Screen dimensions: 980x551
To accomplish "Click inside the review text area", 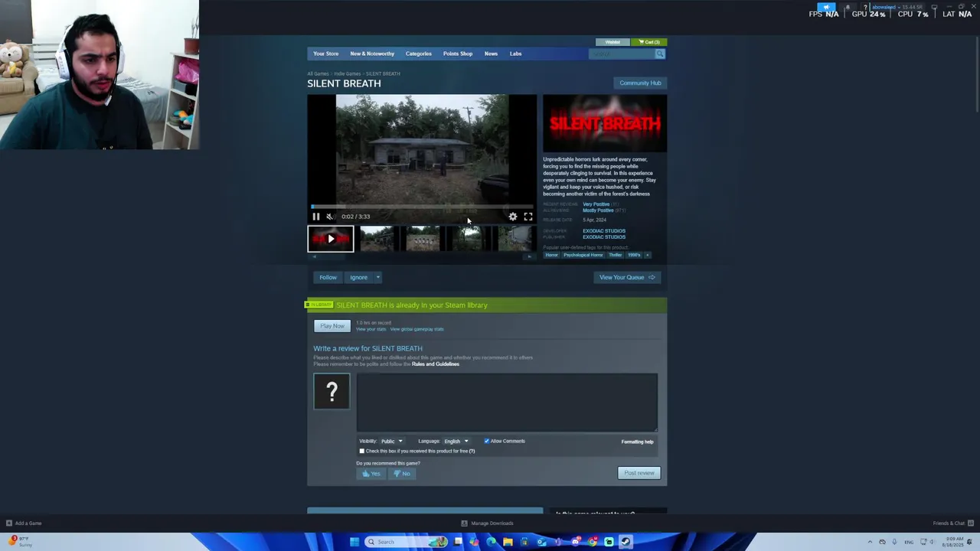I will pos(507,403).
